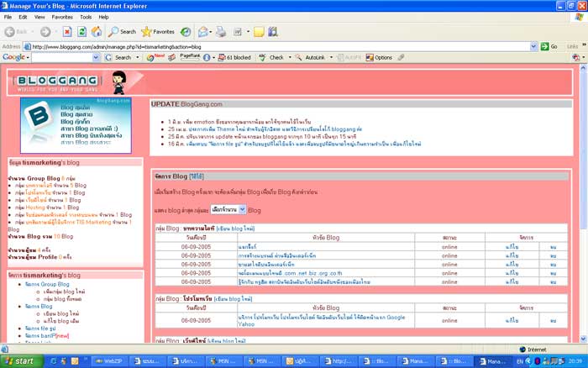The height and width of the screenshot is (368, 588).
Task: Open Google toolbar Options
Action: (x=379, y=57)
